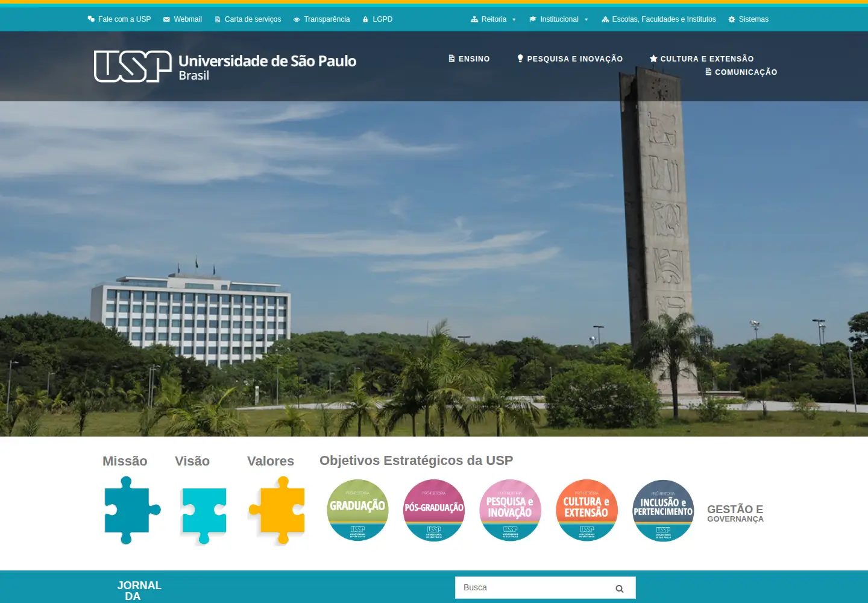Click the Visão heading text
868x603 pixels.
192,461
